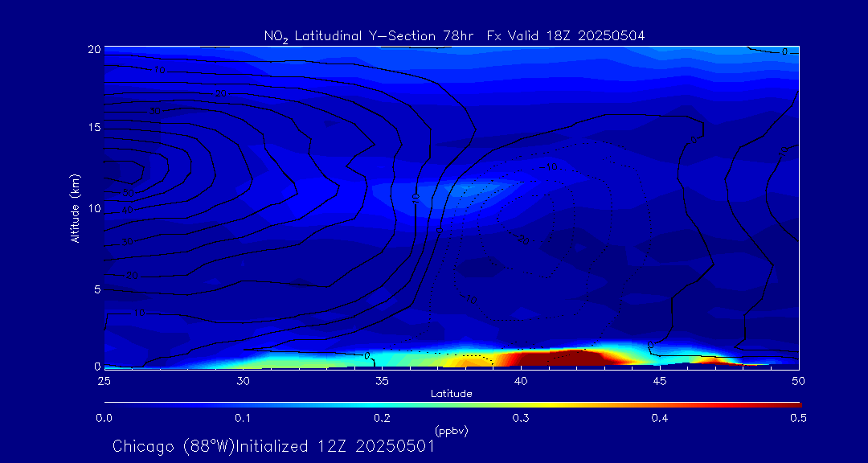Click the colorbar label 0.5
This screenshot has height=463, width=868.
pos(797,418)
